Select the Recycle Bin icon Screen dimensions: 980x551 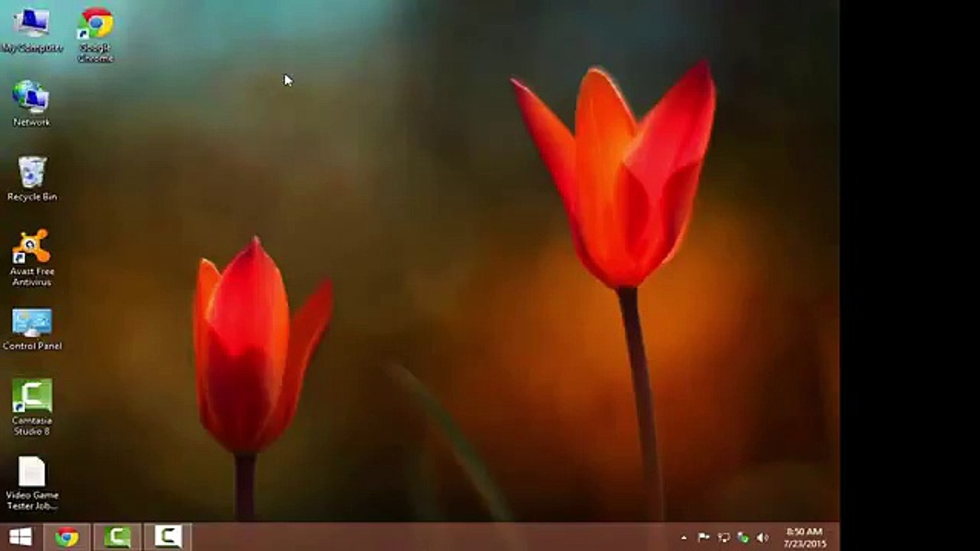coord(32,173)
